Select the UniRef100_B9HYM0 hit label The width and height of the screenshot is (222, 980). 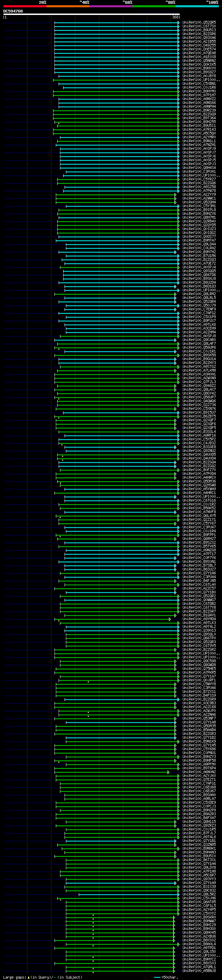click(199, 91)
